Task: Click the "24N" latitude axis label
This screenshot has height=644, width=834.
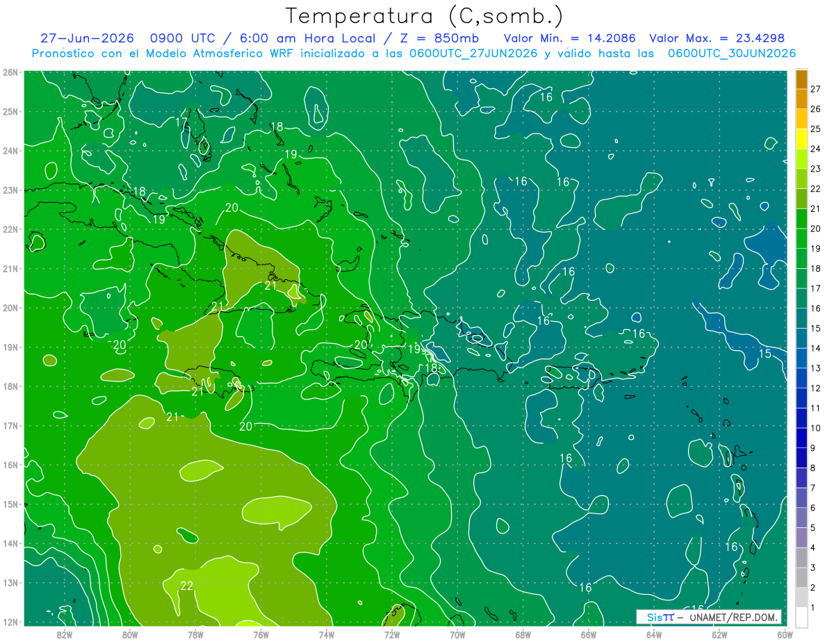Action: coord(10,151)
